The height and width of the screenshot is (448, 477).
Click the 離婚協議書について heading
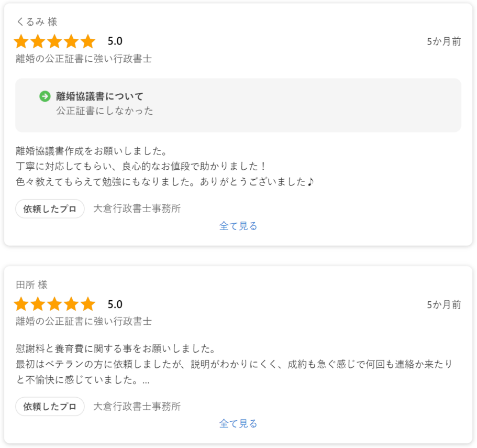click(100, 96)
